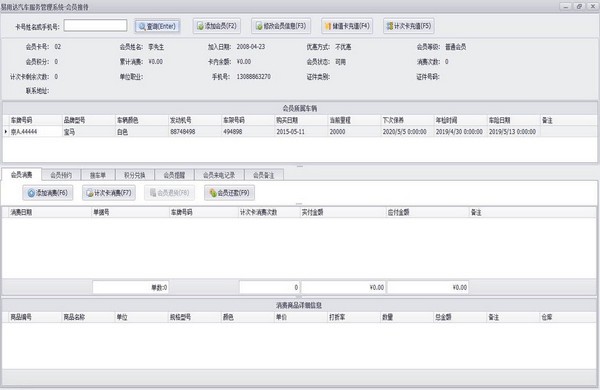Click the 添加消费(F6) button

click(48, 193)
